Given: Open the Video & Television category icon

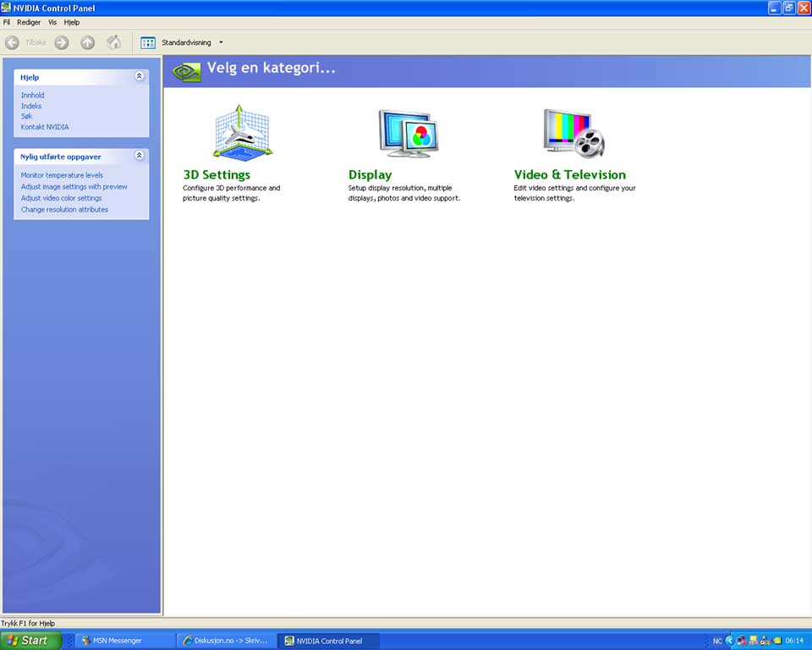Looking at the screenshot, I should coord(573,133).
